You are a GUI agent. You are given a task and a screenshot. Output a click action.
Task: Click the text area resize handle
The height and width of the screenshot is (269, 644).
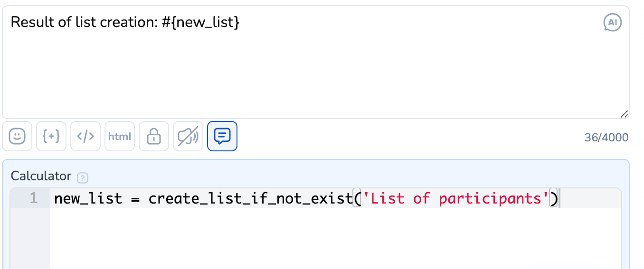(x=624, y=114)
